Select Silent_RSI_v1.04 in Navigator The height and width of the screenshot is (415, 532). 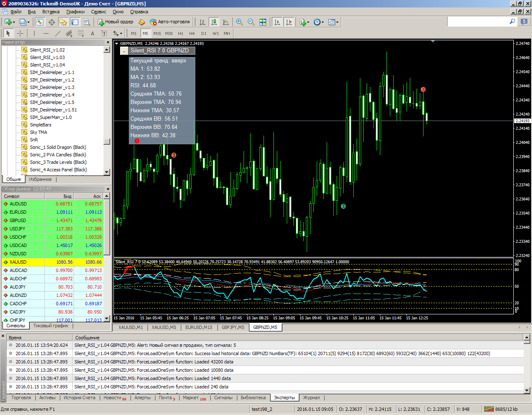47,65
